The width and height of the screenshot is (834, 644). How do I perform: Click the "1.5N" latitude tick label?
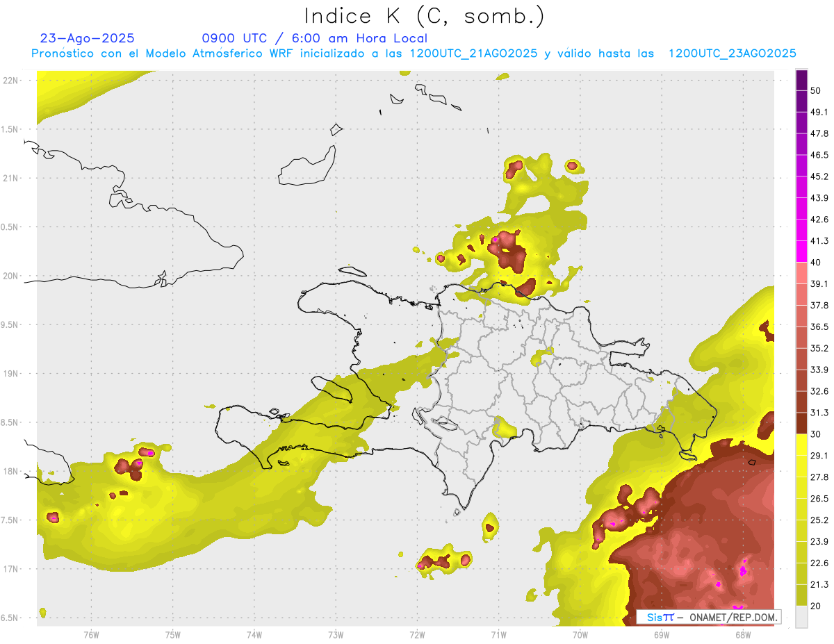tap(9, 129)
